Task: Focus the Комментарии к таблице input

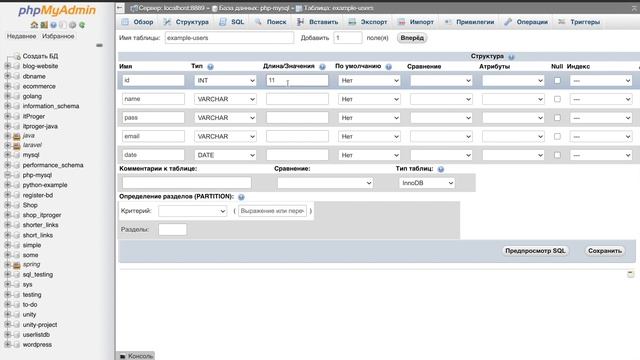Action: (187, 183)
